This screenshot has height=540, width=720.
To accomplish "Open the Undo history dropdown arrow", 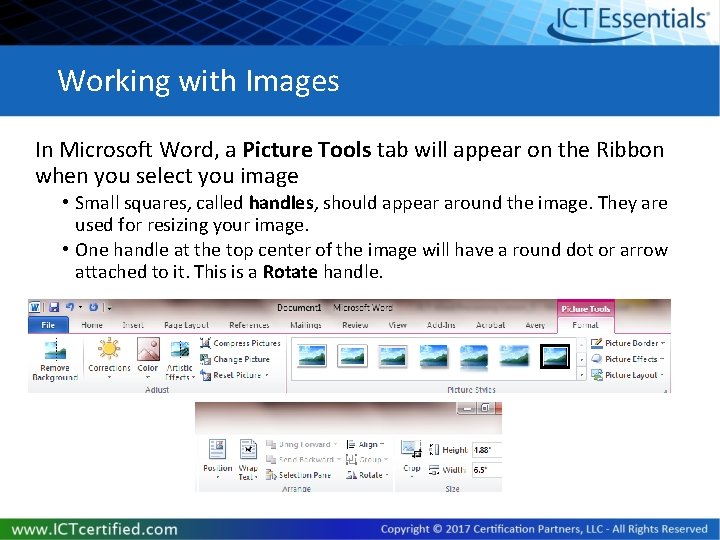I will [80, 307].
